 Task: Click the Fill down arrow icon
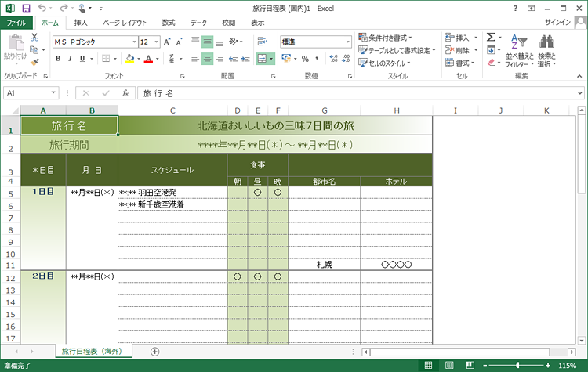[491, 50]
